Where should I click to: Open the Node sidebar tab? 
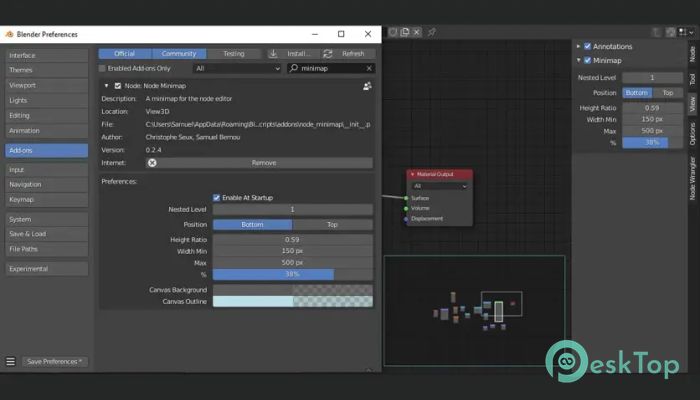coord(692,54)
